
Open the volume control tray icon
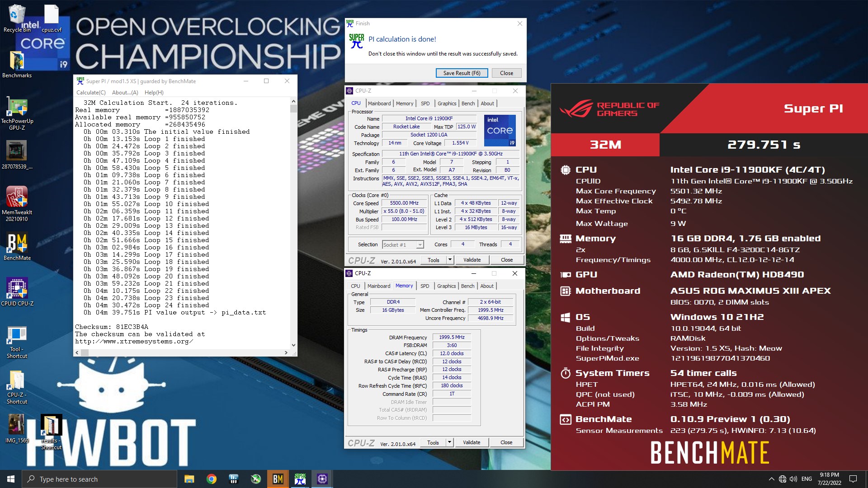coord(793,479)
